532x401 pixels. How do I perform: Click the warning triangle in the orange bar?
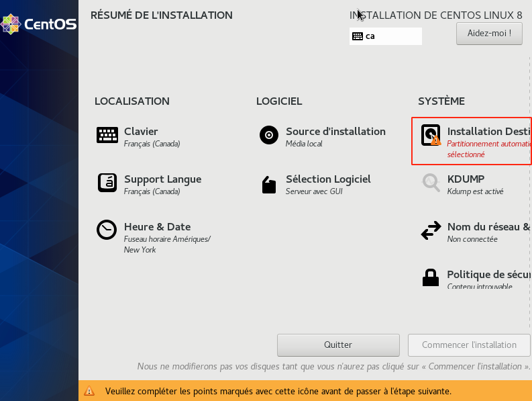89,391
